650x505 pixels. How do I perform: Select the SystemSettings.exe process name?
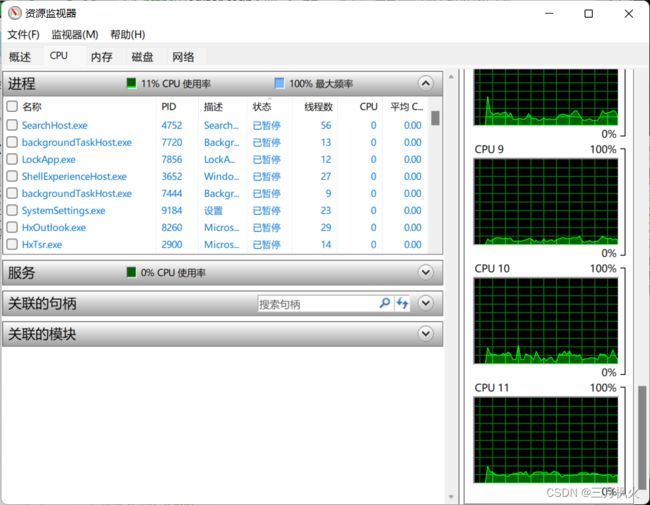tap(63, 210)
